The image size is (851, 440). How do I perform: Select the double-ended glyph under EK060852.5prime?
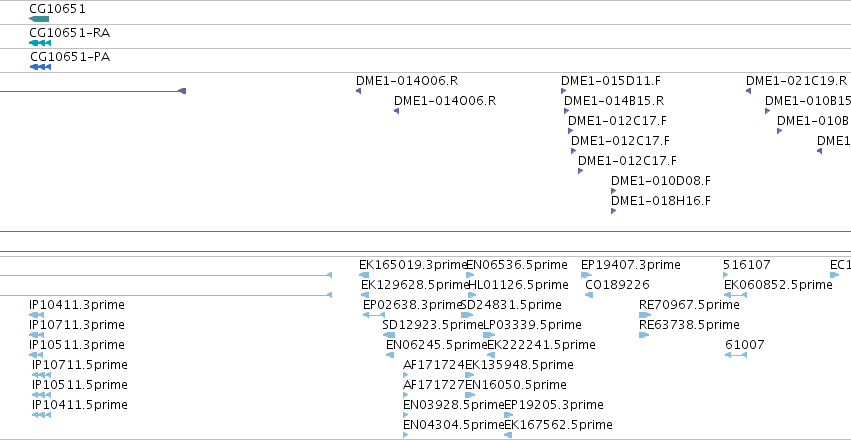tap(735, 295)
